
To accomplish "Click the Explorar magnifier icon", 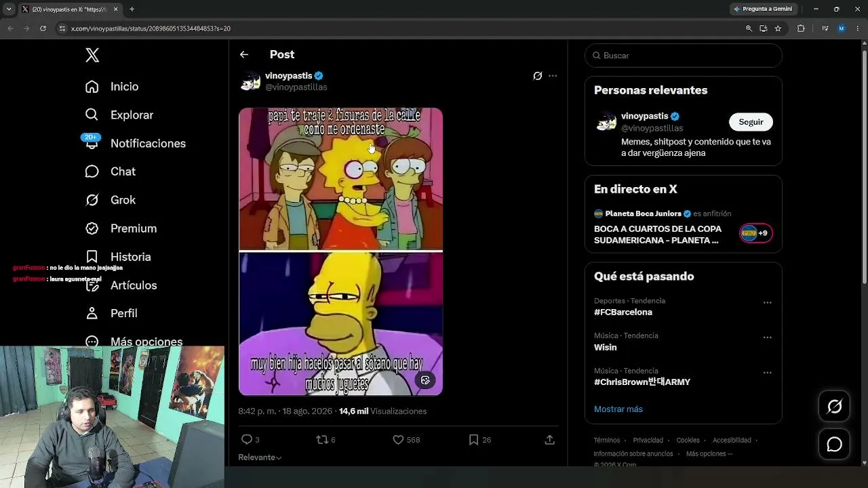I will tap(92, 115).
